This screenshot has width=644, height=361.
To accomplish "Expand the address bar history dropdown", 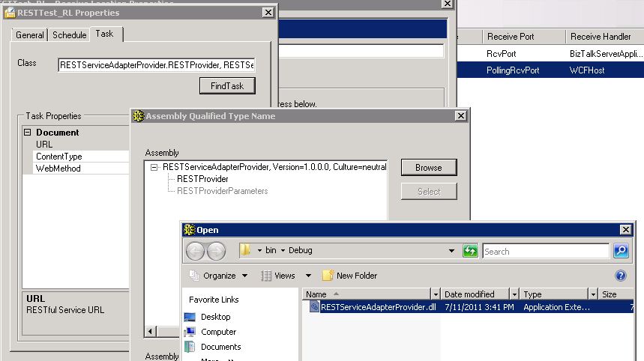I will point(452,250).
